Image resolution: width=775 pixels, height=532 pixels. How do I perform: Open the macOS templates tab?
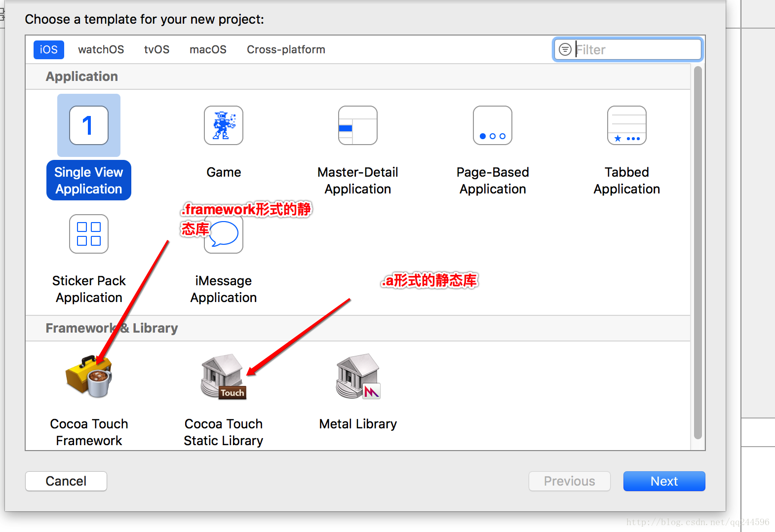(x=208, y=50)
